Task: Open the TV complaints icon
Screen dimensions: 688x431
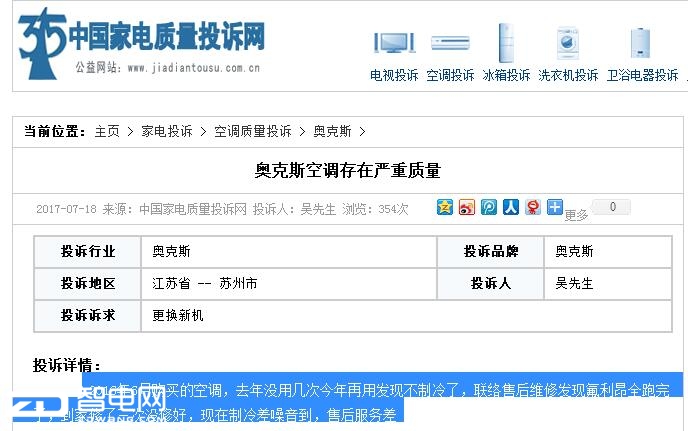Action: point(394,43)
